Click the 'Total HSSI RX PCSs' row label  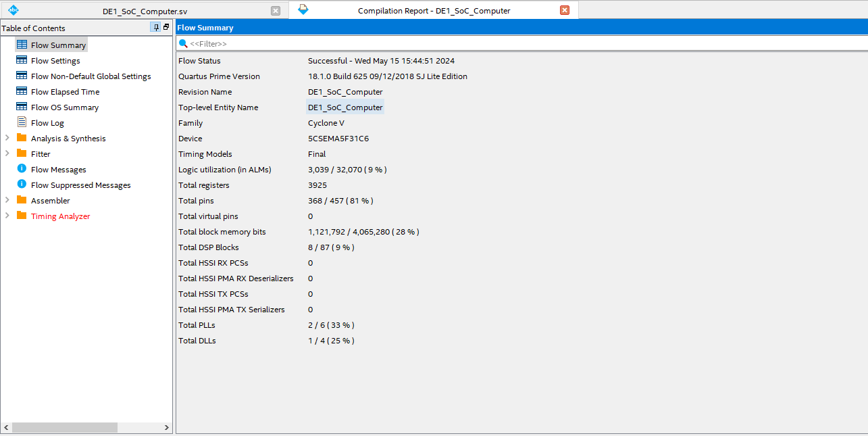[x=213, y=263]
